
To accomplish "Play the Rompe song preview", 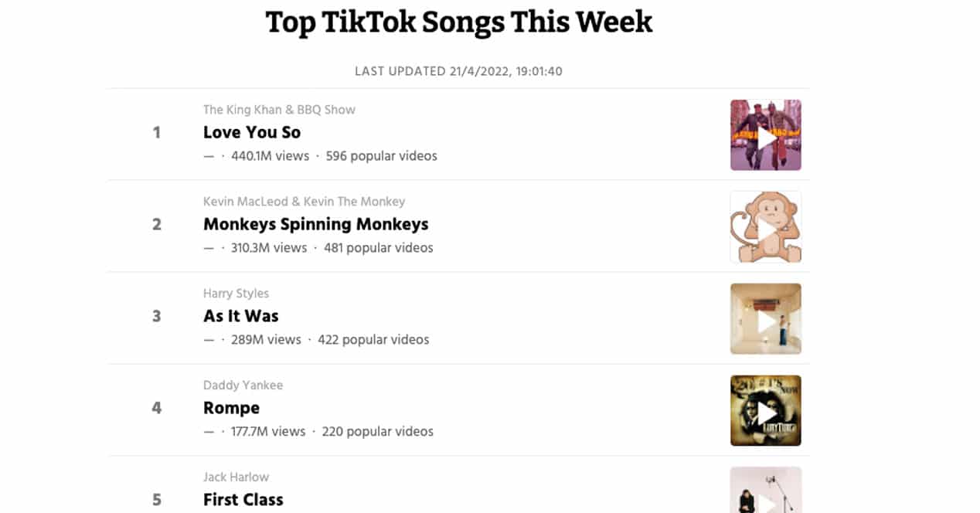I will 765,412.
